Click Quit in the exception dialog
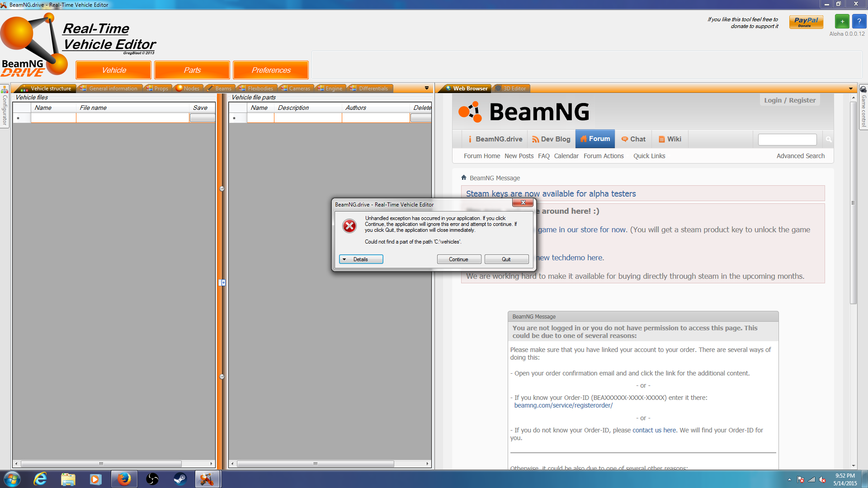Screen dimensions: 868x488 point(506,259)
